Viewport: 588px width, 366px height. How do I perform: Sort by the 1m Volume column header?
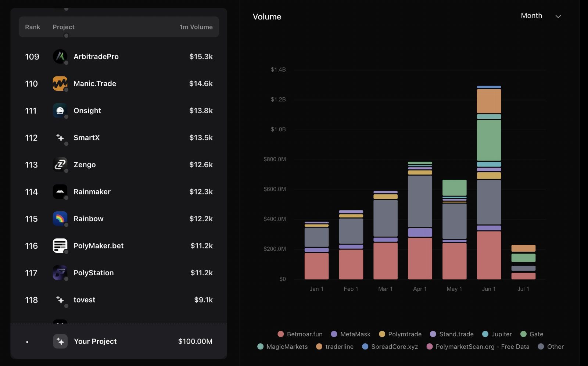pos(196,27)
